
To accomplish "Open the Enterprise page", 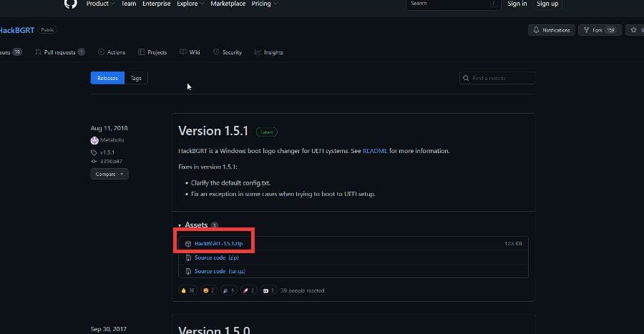I will (x=157, y=4).
